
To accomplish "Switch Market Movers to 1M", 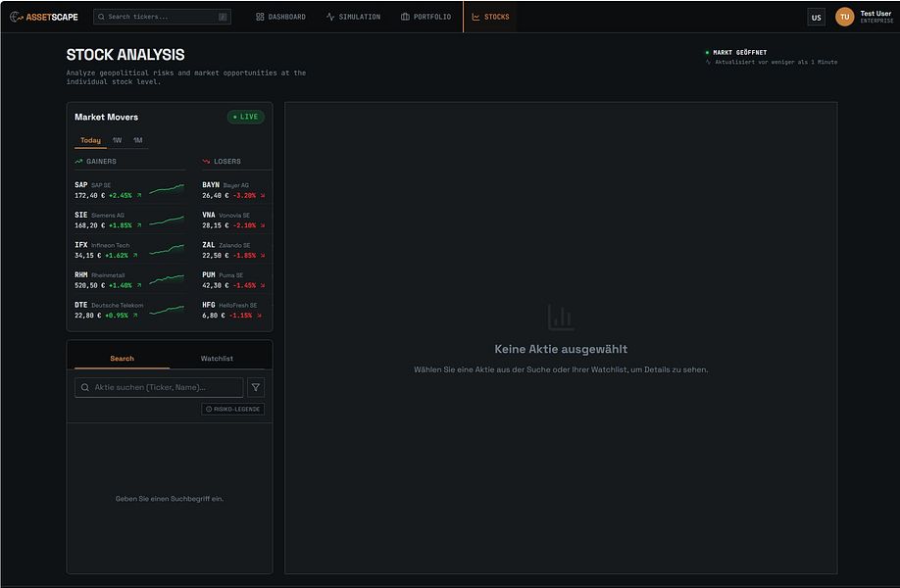I will pyautogui.click(x=138, y=140).
